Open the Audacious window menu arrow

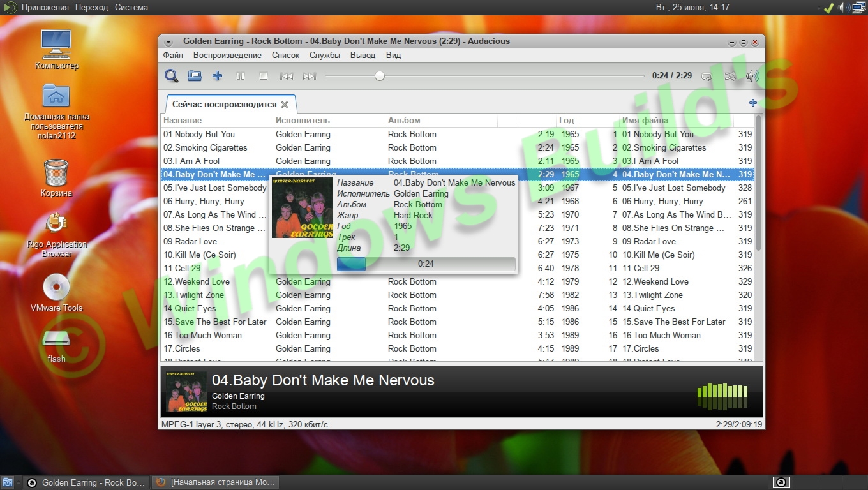(168, 42)
